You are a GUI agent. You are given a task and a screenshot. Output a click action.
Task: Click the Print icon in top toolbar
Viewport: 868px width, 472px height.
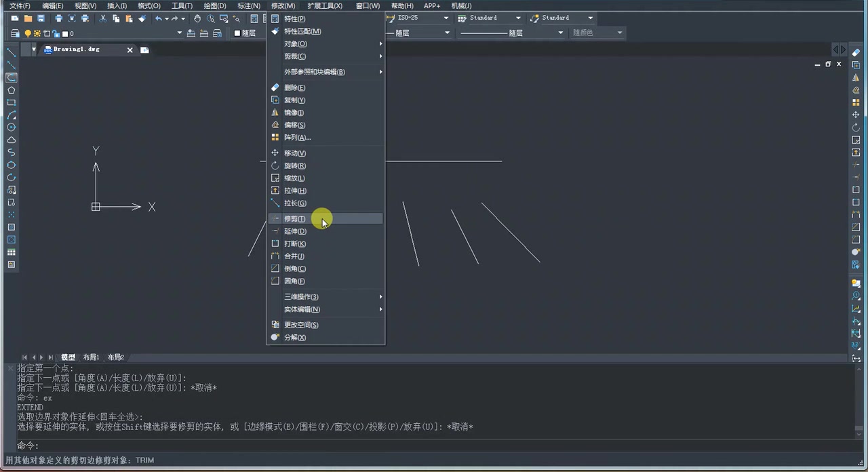click(59, 18)
